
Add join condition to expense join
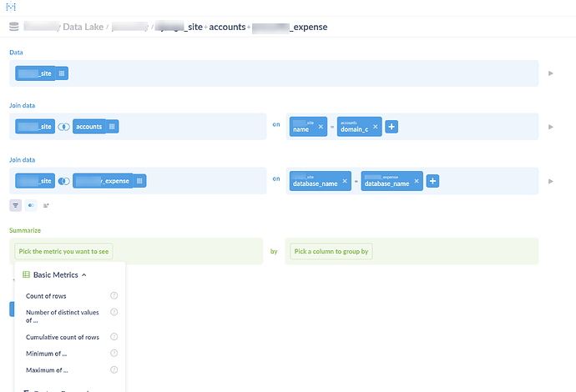pyautogui.click(x=432, y=181)
